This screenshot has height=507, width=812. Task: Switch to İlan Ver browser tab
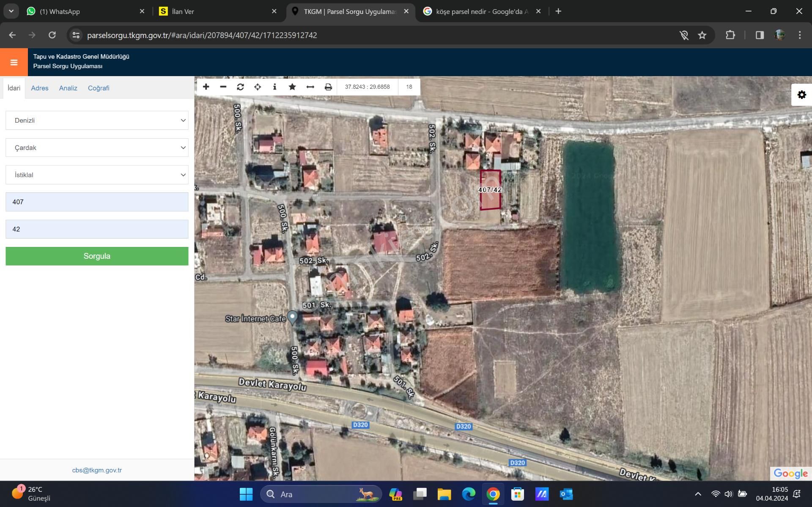[x=218, y=11]
